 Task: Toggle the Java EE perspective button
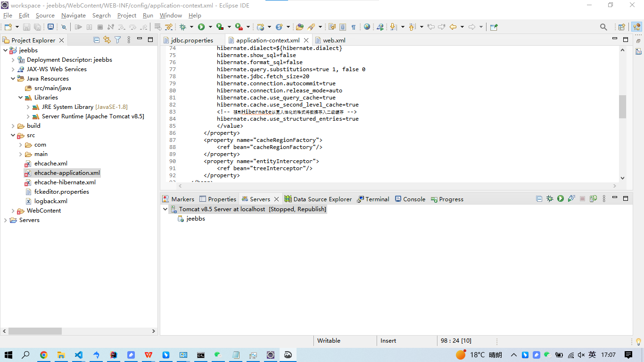pyautogui.click(x=636, y=27)
